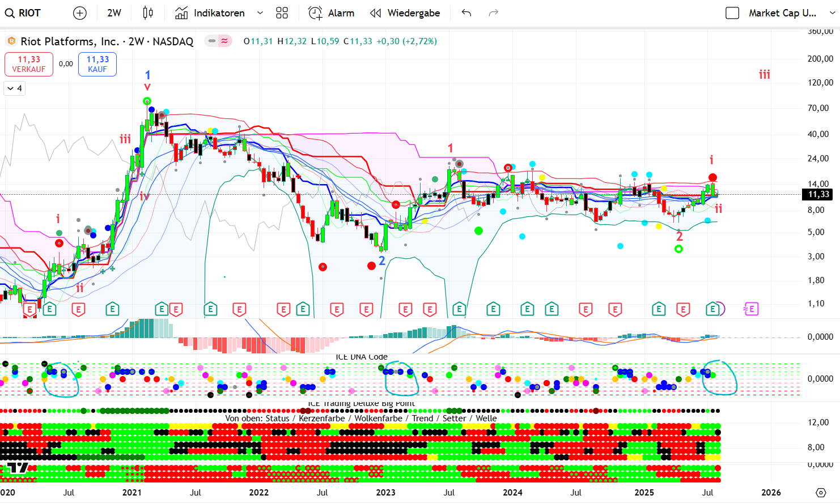Click the blue KAUF button

[97, 64]
